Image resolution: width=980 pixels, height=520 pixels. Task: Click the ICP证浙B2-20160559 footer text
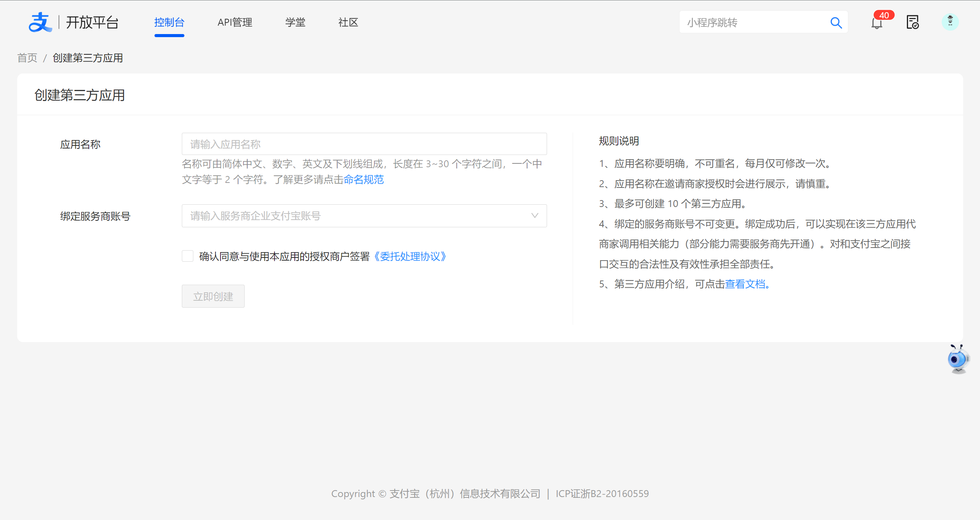602,494
